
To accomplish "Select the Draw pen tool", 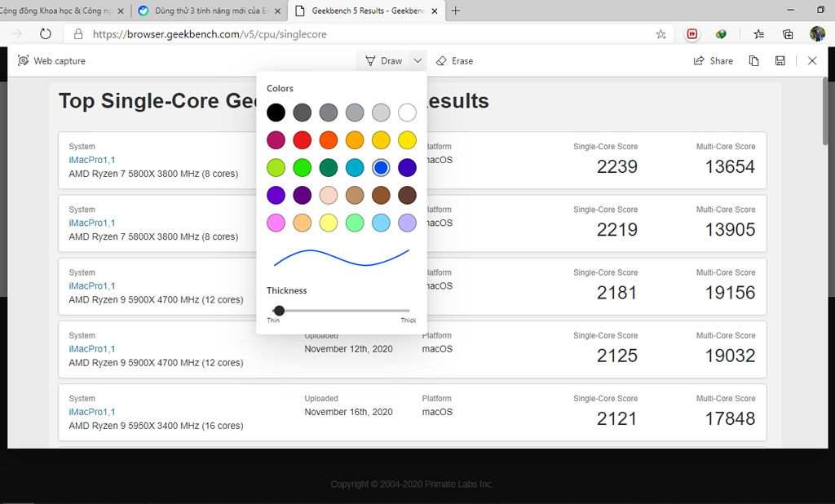I will click(x=383, y=60).
